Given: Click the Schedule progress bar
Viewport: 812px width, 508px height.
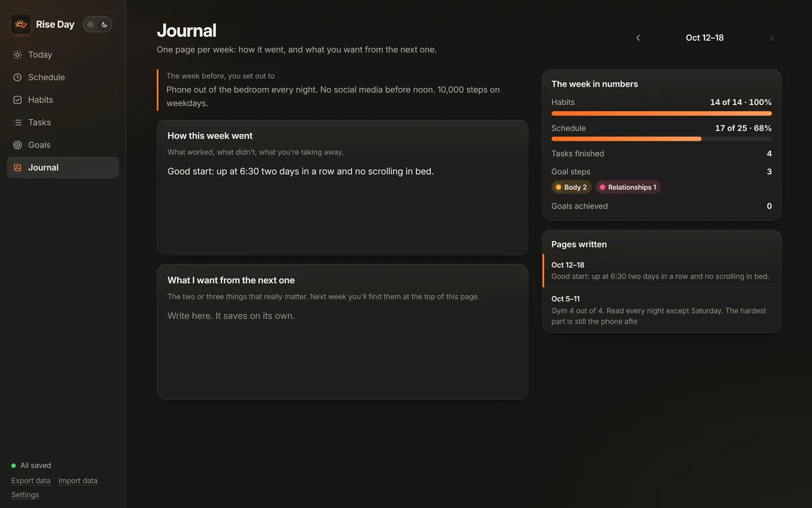Looking at the screenshot, I should click(x=662, y=139).
